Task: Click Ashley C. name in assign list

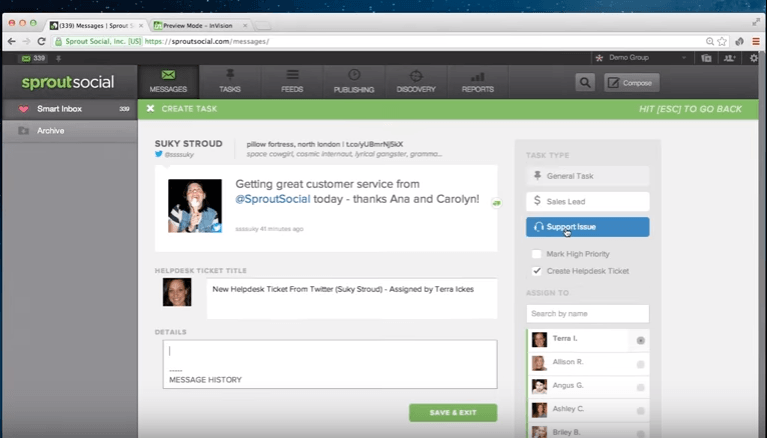Action: 568,409
